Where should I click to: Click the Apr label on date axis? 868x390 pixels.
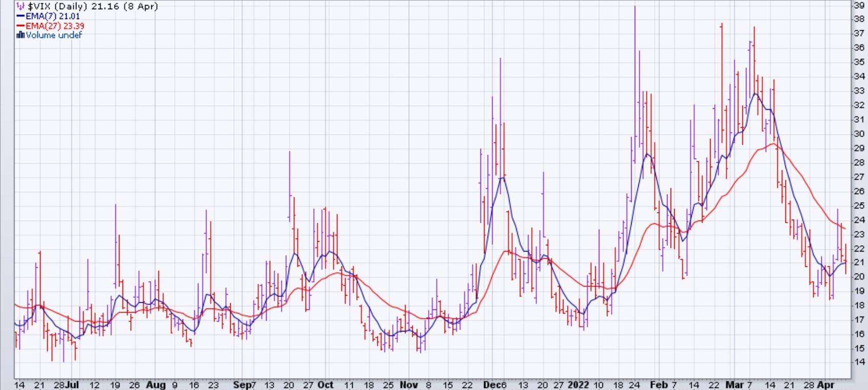[x=825, y=385]
